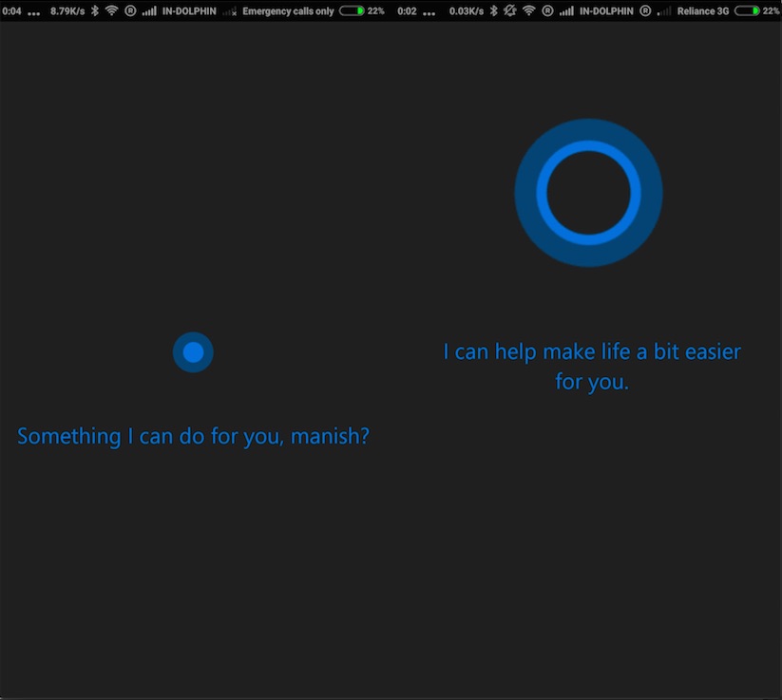
Task: Tap the left Bluetooth status icon
Action: tap(96, 10)
